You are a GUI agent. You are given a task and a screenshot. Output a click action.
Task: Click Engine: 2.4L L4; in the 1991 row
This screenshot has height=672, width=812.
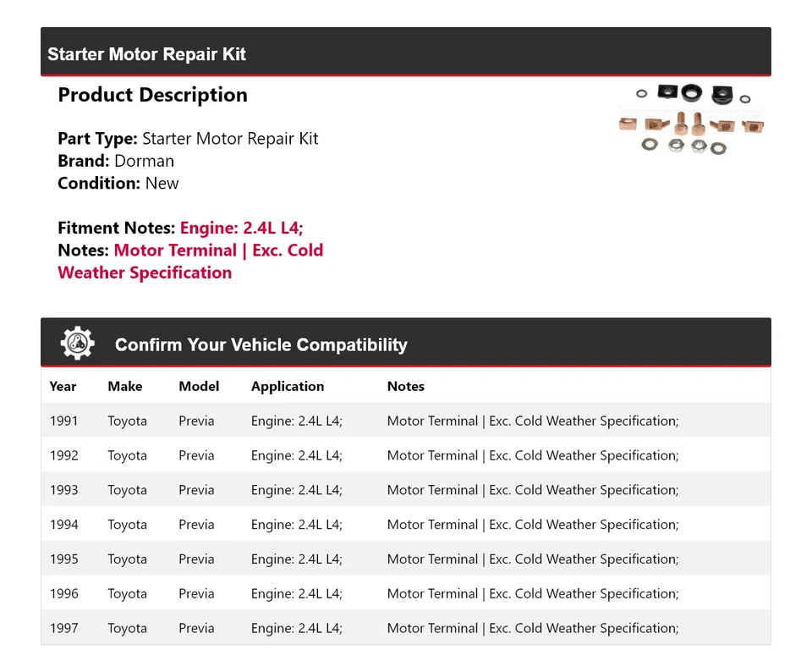pos(297,421)
